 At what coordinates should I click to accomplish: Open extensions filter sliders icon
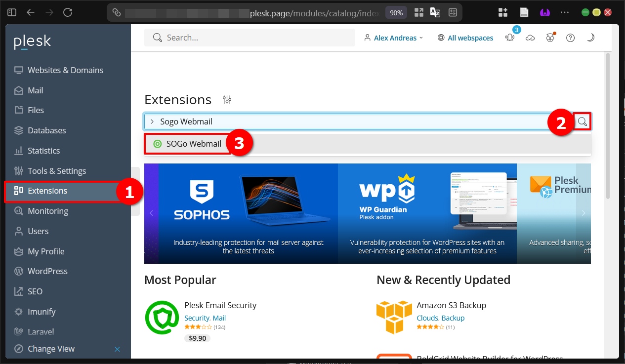[x=227, y=100]
